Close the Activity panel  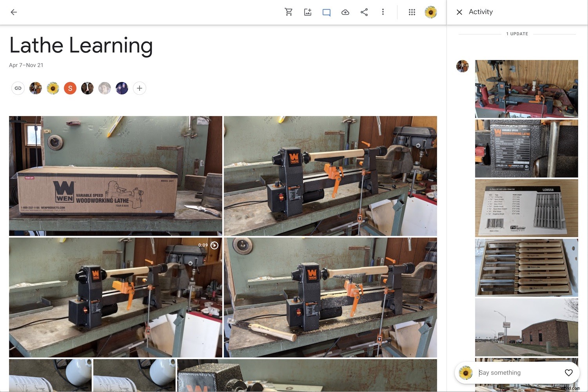click(x=459, y=12)
